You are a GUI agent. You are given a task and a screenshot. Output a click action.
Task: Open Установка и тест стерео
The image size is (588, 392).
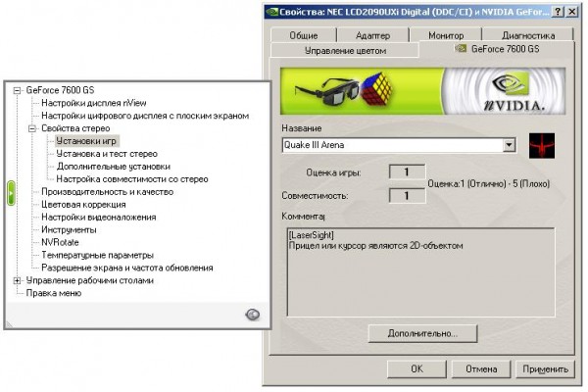[107, 154]
